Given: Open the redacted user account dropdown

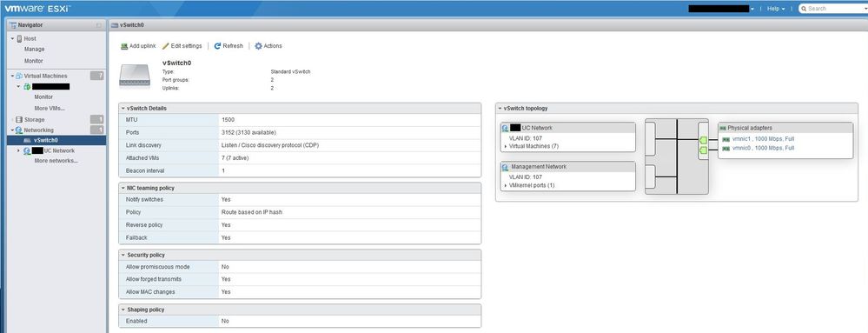Looking at the screenshot, I should pos(721,9).
